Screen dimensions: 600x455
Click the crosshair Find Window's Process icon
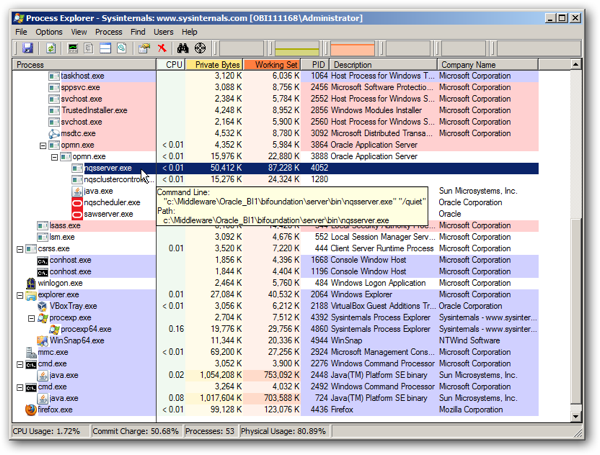pyautogui.click(x=200, y=48)
